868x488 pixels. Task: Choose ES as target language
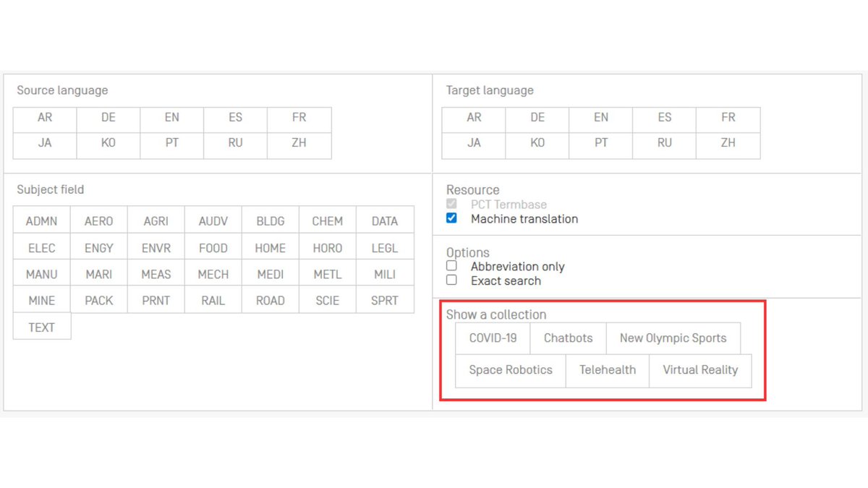coord(665,120)
